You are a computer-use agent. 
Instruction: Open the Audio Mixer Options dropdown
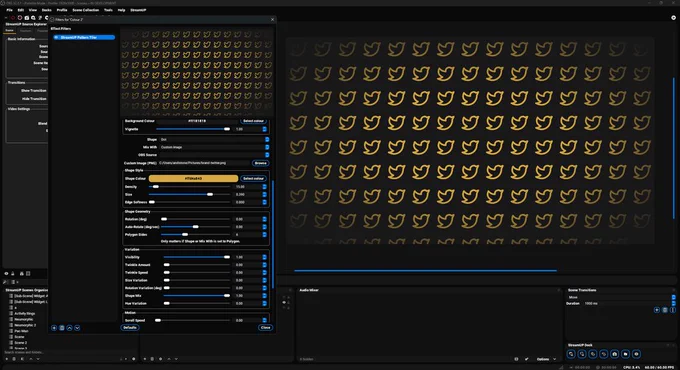click(x=546, y=359)
